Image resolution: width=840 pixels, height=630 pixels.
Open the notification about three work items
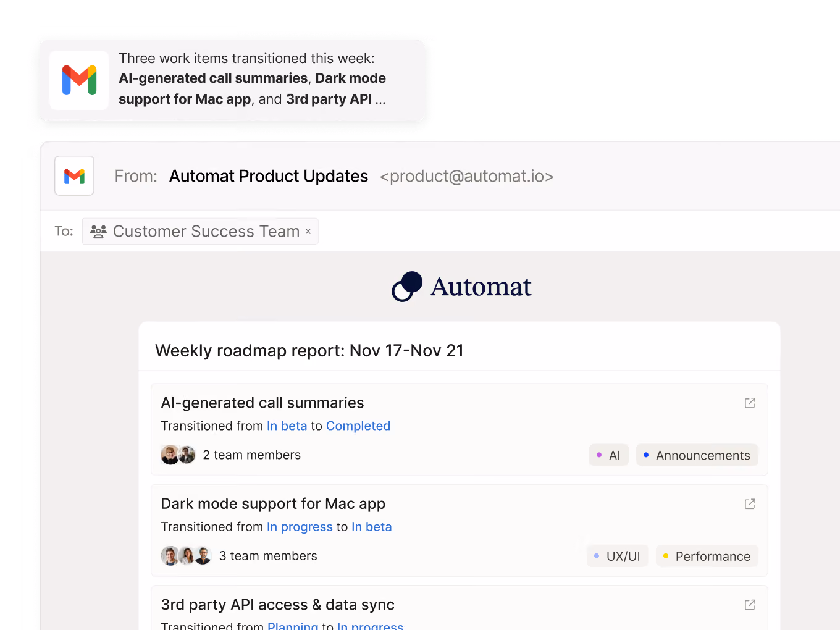click(x=232, y=80)
